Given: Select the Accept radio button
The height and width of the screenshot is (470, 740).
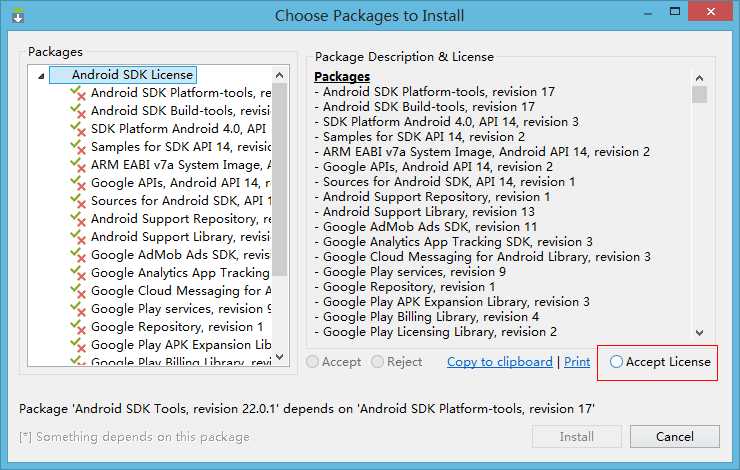Looking at the screenshot, I should 312,362.
